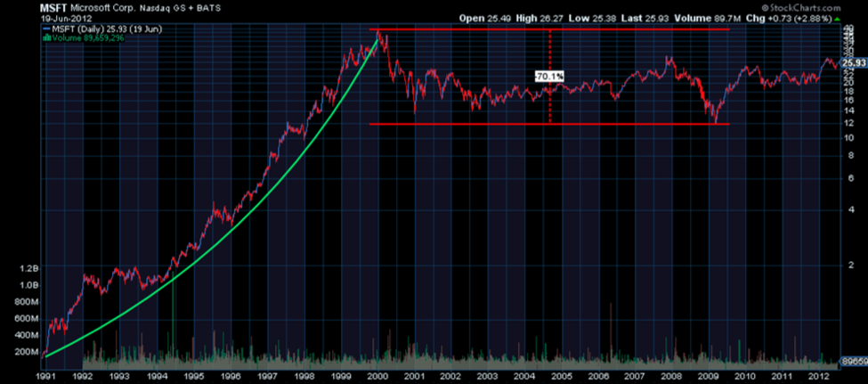This screenshot has height=384, width=868.
Task: Click the 2003 year label on the time axis
Action: [x=488, y=378]
